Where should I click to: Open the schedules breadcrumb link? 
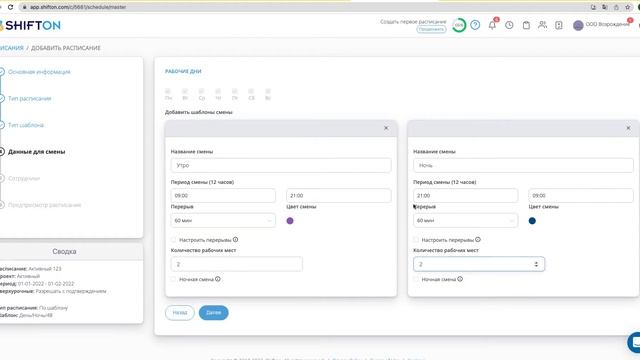11,48
